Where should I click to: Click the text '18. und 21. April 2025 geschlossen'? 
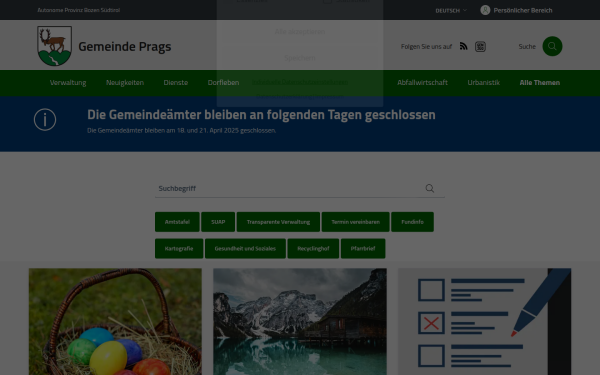pos(226,130)
